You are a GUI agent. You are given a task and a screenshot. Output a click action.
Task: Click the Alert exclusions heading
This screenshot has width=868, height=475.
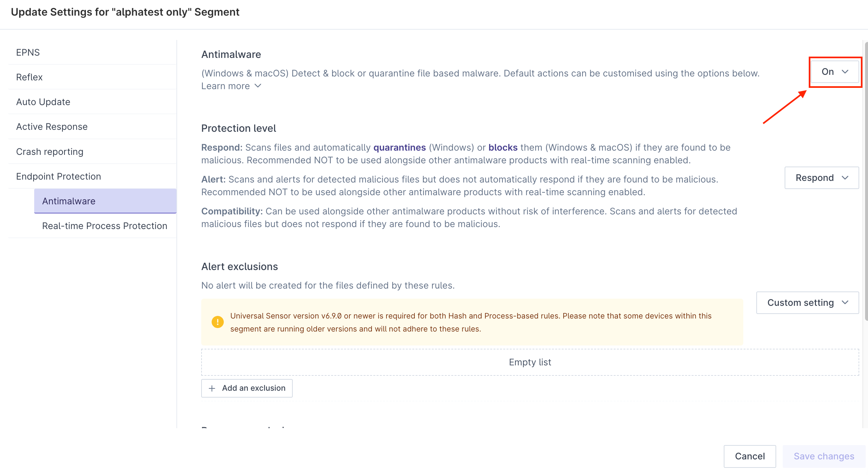pos(240,267)
